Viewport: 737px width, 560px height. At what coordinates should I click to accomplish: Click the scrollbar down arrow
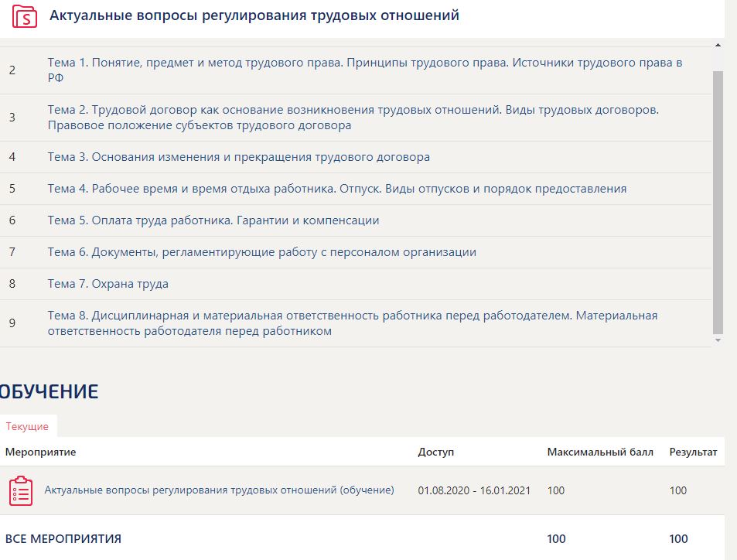pyautogui.click(x=718, y=340)
